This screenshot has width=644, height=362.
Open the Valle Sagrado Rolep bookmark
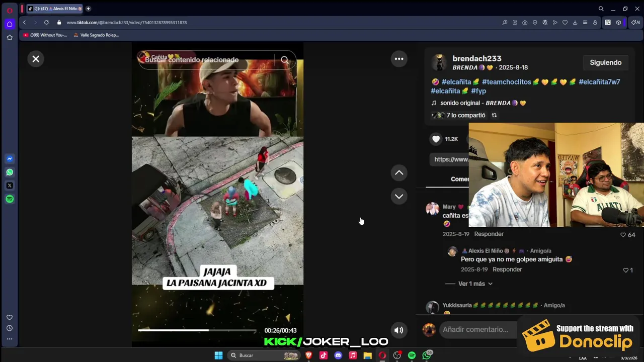pyautogui.click(x=96, y=35)
